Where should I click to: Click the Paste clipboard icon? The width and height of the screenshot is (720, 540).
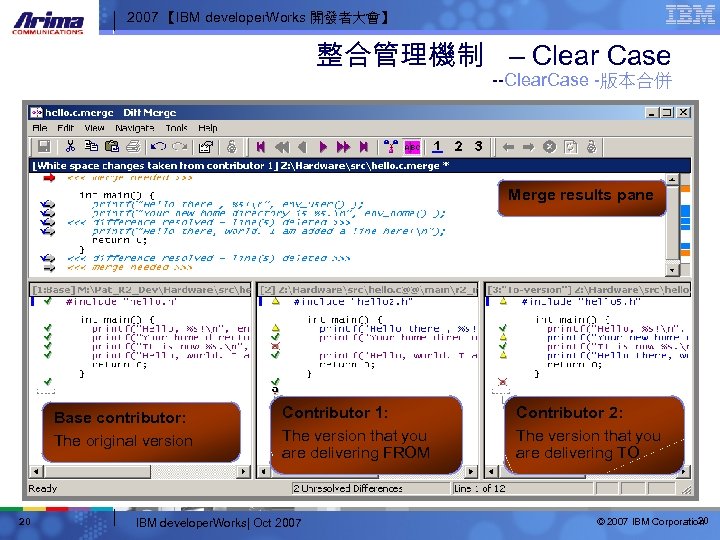pyautogui.click(x=112, y=146)
